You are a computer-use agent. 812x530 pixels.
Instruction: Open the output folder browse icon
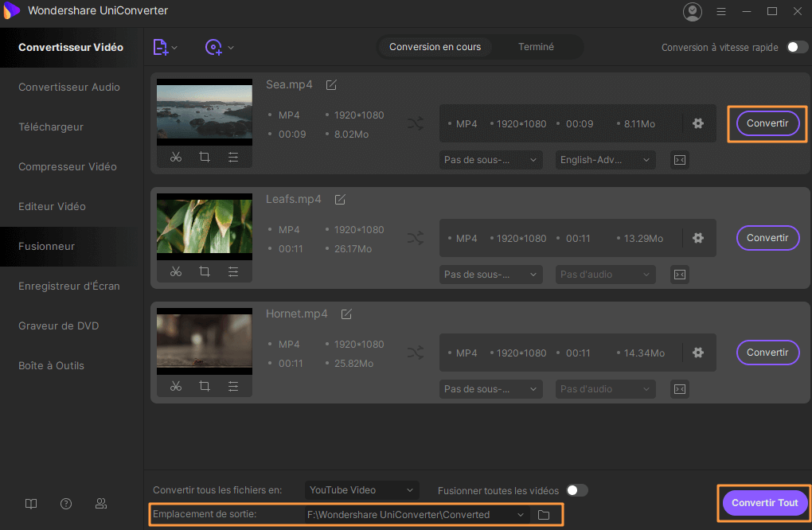pos(544,515)
